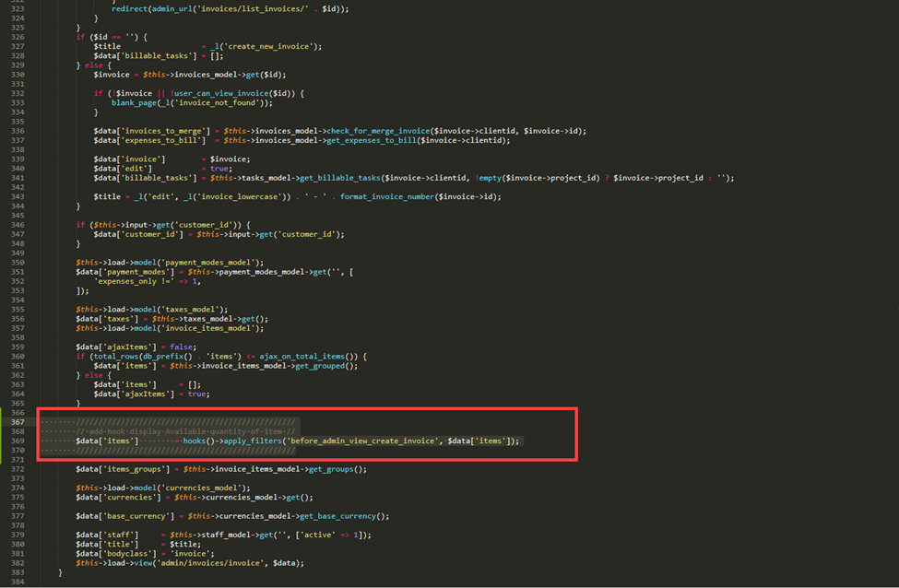Image resolution: width=899 pixels, height=588 pixels.
Task: Click the blank_page function call
Action: (136, 102)
